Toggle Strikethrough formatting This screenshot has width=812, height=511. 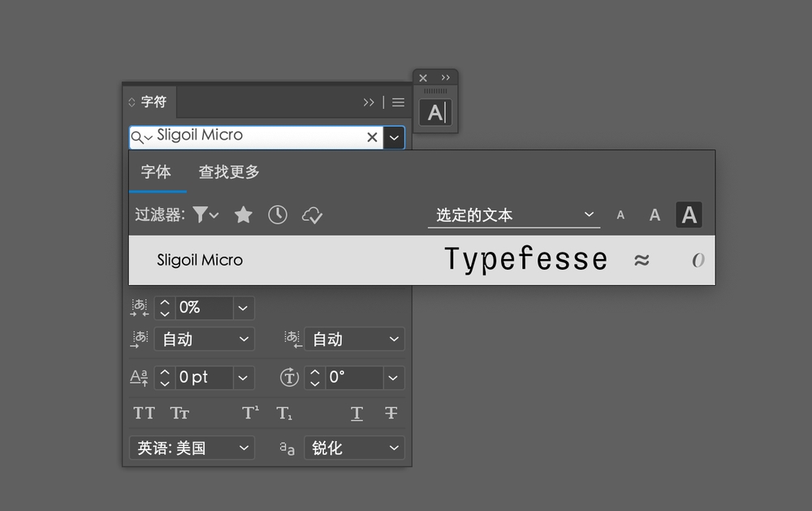(391, 413)
